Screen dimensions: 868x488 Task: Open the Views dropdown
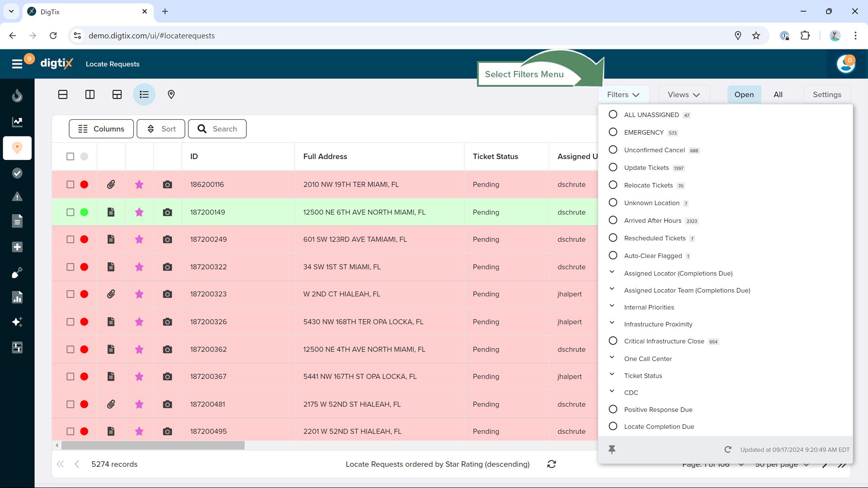click(684, 94)
